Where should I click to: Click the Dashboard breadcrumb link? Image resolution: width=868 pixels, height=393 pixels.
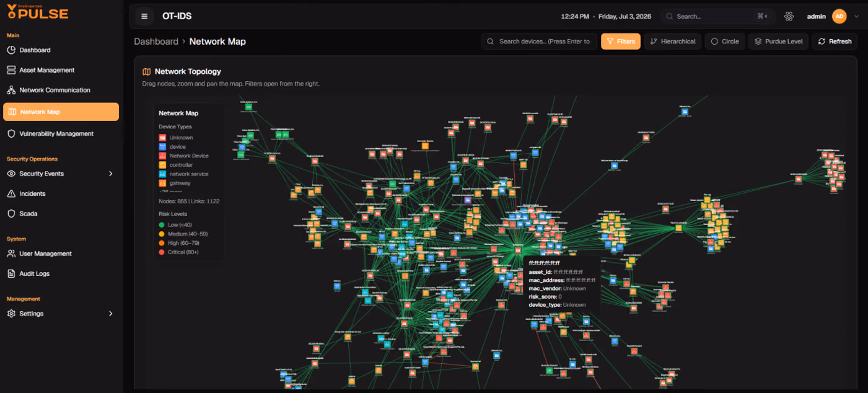coord(156,41)
